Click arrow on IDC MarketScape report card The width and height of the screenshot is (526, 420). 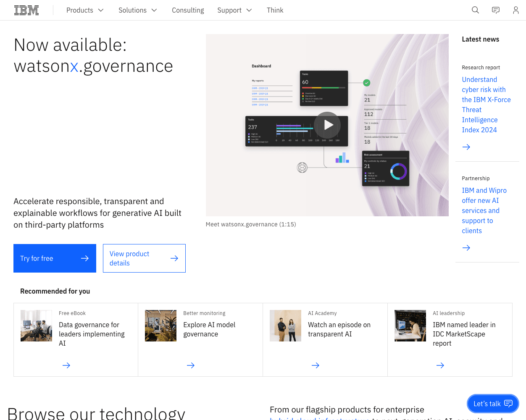(440, 365)
